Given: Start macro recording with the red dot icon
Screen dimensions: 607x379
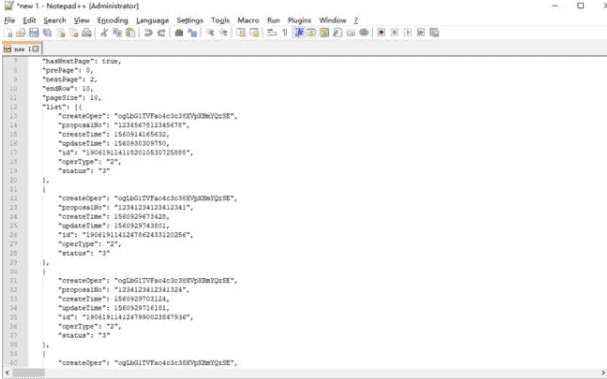Looking at the screenshot, I should (381, 33).
